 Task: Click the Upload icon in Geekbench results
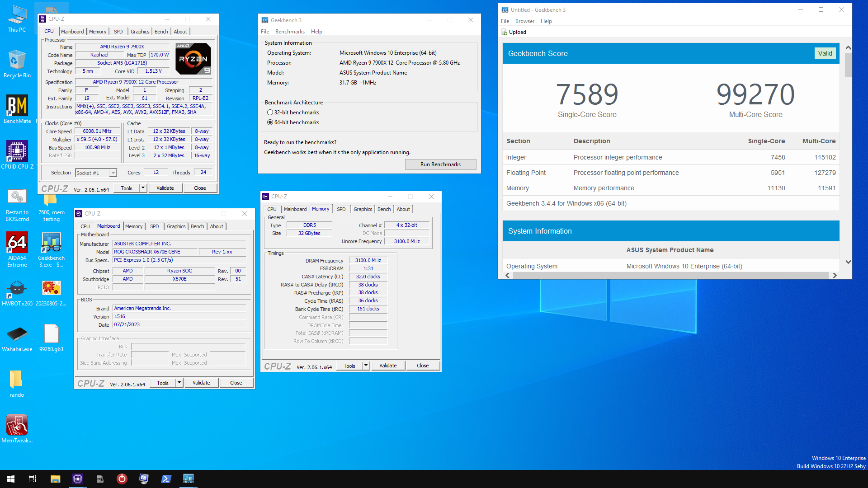(504, 32)
